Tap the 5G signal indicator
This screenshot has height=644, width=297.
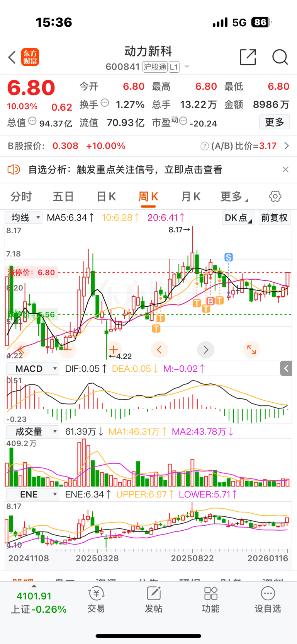point(239,22)
